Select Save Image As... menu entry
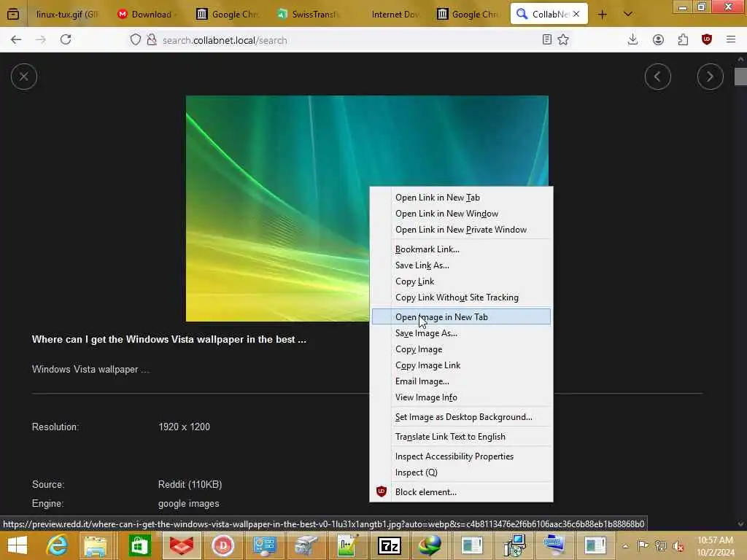The width and height of the screenshot is (747, 560). click(461, 333)
